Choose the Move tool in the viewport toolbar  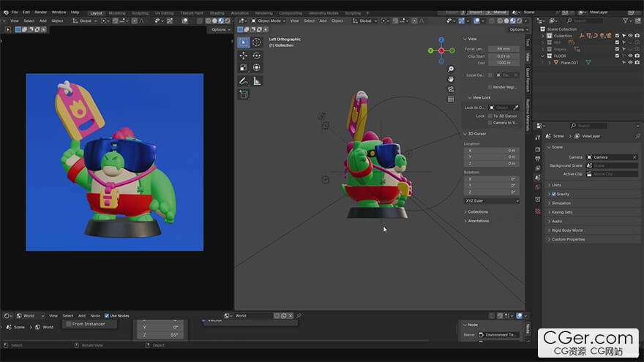click(243, 56)
